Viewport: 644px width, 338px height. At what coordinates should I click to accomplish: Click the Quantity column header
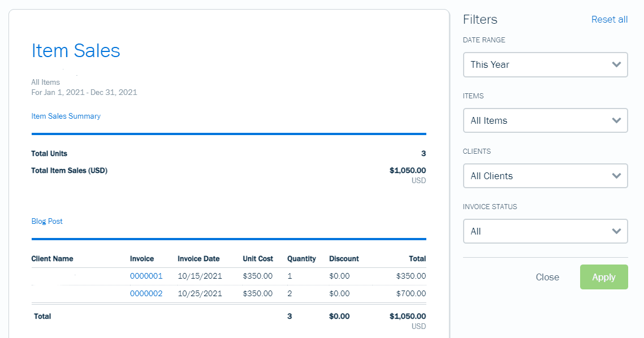(x=301, y=258)
